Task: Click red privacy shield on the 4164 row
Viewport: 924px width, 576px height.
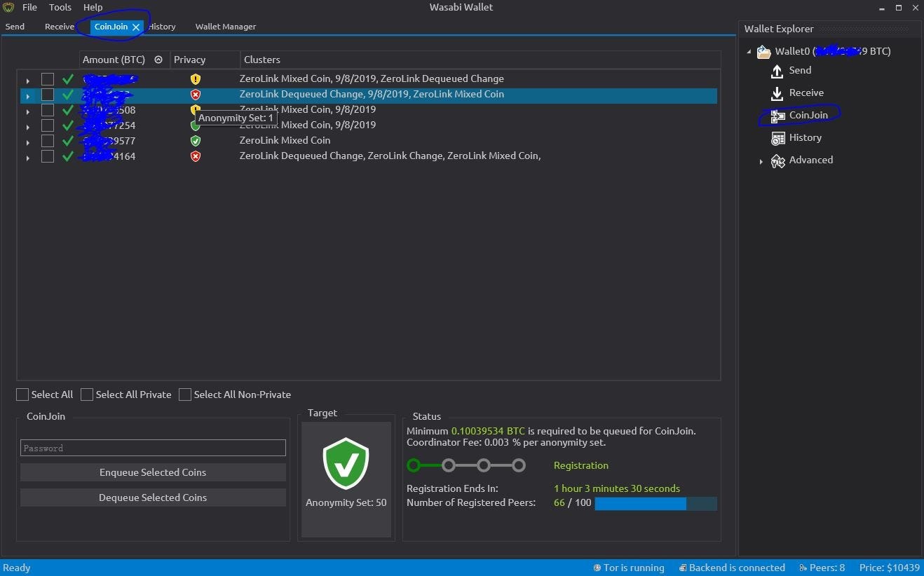Action: [x=196, y=156]
